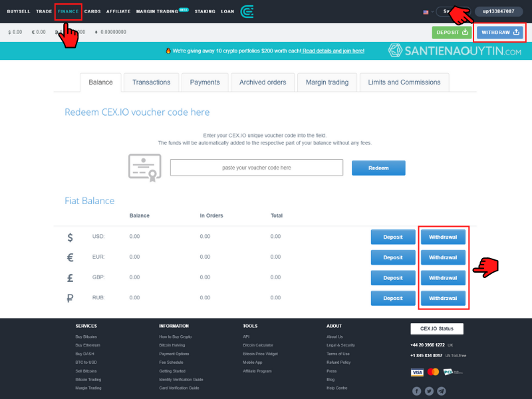Screen dimensions: 532x399
Task: Click the € 0.00 header balance
Action: [x=39, y=32]
